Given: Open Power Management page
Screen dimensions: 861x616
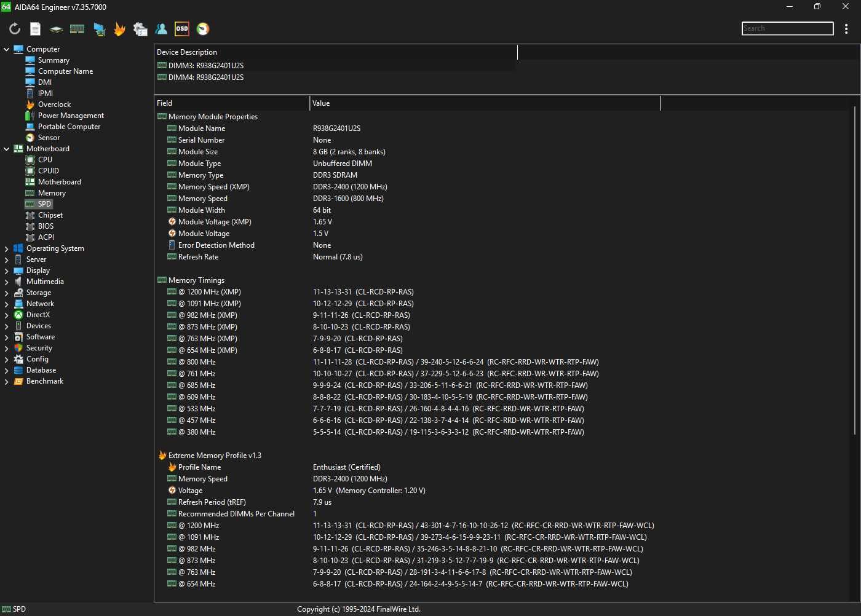Looking at the screenshot, I should point(71,116).
